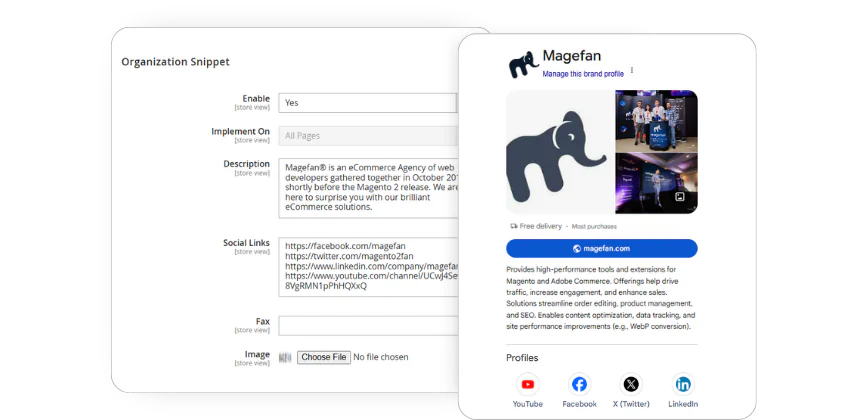Open the Facebook profile icon
Image resolution: width=850 pixels, height=420 pixels.
579,385
